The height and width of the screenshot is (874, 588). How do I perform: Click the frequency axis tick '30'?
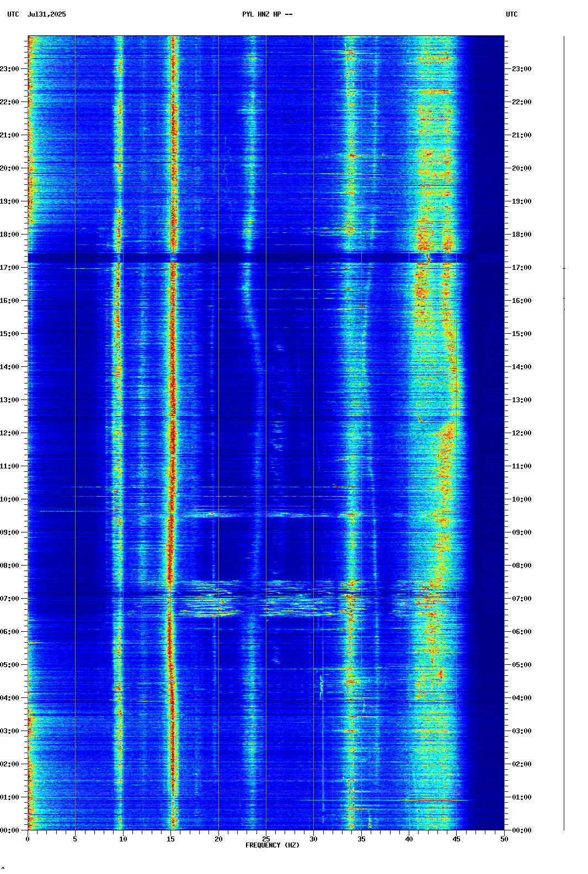[313, 839]
